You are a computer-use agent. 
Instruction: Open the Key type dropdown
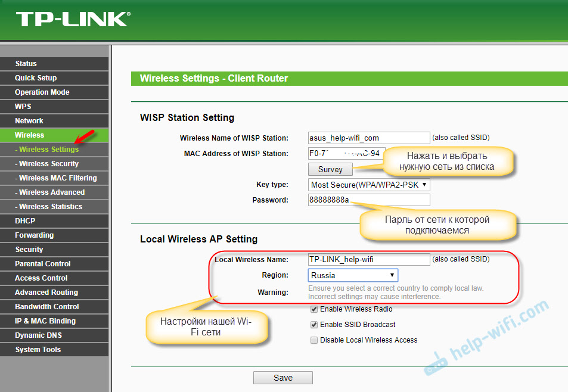pos(369,185)
